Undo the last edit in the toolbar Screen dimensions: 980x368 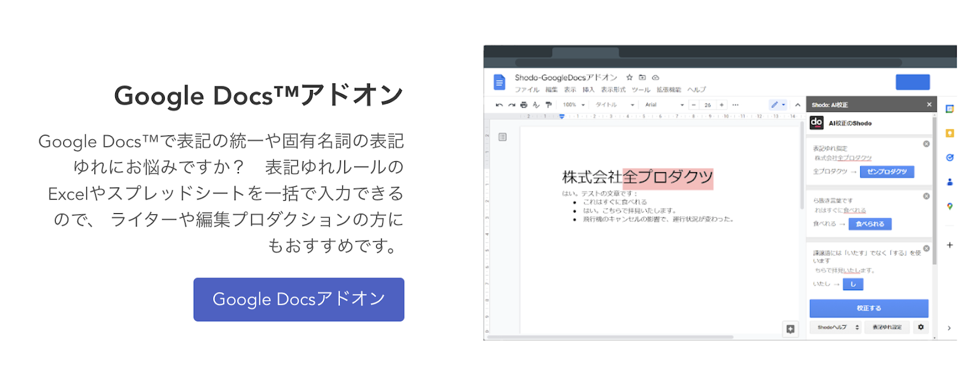[499, 105]
